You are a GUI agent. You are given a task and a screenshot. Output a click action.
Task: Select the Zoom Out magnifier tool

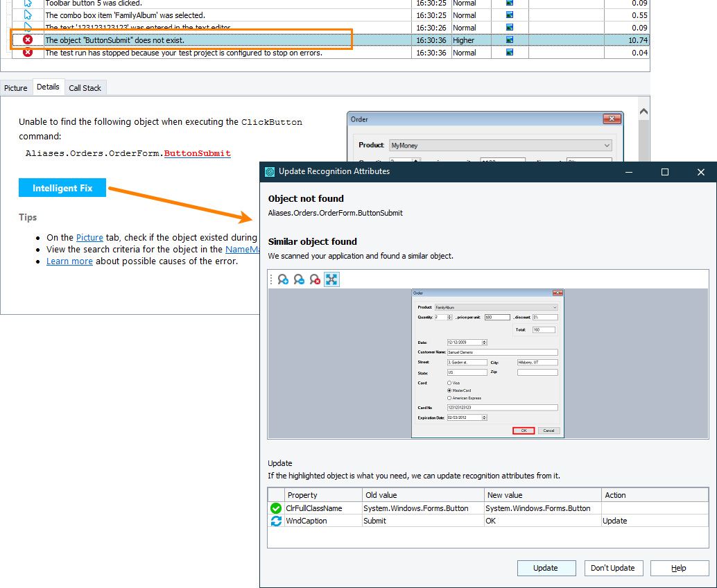[x=298, y=279]
